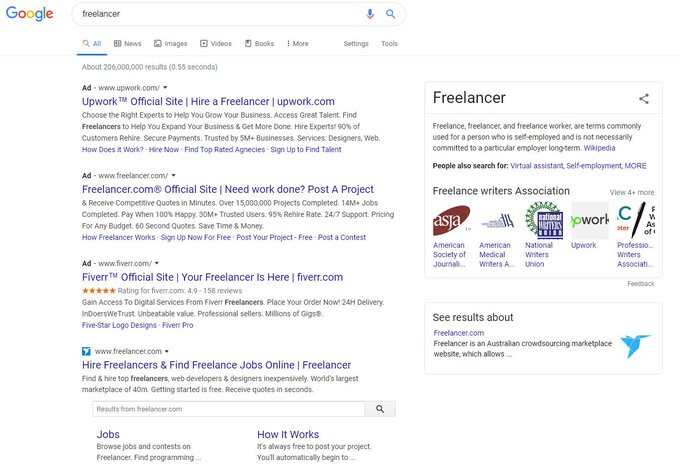Click the Self-employment related search
680x471 pixels.
coord(593,166)
